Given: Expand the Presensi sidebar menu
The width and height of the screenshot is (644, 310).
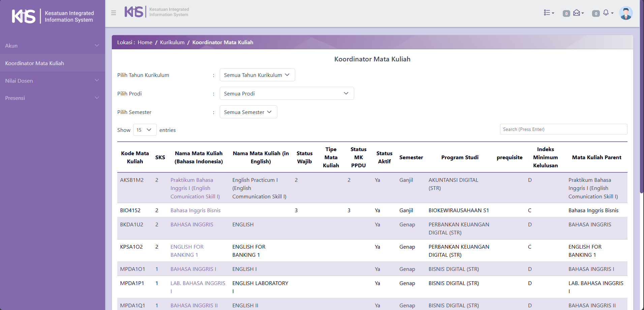Looking at the screenshot, I should 52,98.
